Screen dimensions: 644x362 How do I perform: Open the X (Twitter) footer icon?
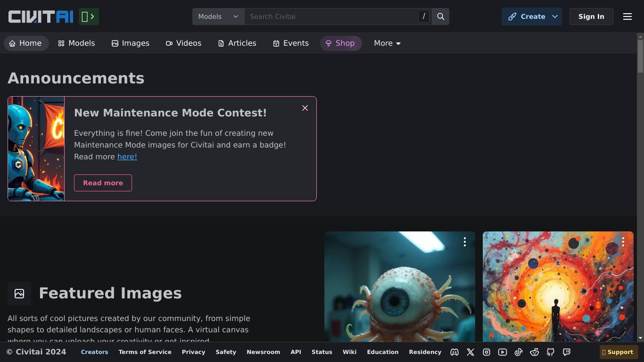[471, 352]
